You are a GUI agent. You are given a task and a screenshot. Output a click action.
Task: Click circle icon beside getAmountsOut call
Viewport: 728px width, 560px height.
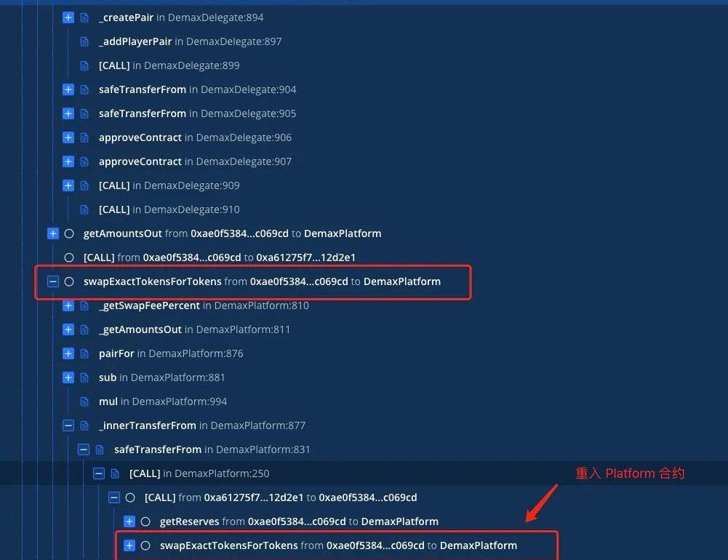pos(69,233)
